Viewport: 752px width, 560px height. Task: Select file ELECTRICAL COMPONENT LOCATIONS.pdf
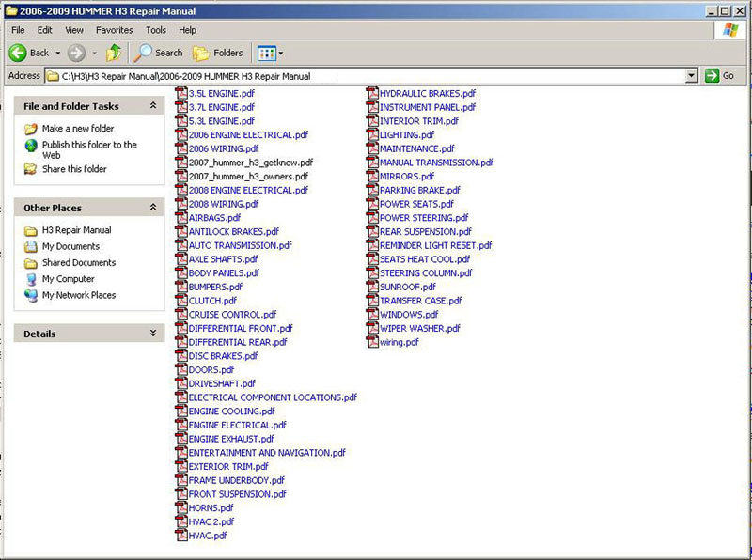click(273, 397)
